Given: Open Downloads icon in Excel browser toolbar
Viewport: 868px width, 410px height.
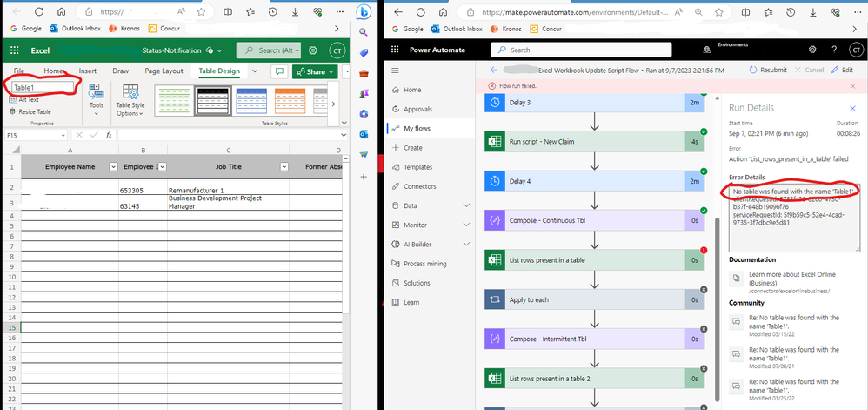Looking at the screenshot, I should point(295,11).
